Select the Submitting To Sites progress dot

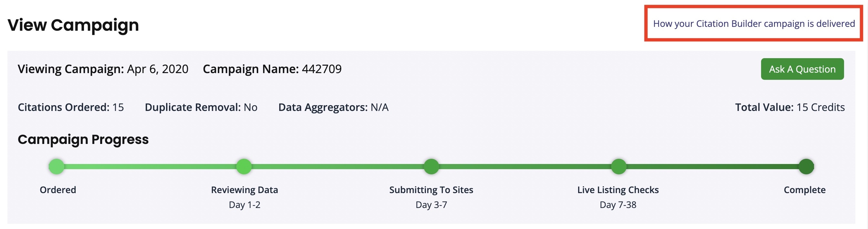click(x=431, y=167)
